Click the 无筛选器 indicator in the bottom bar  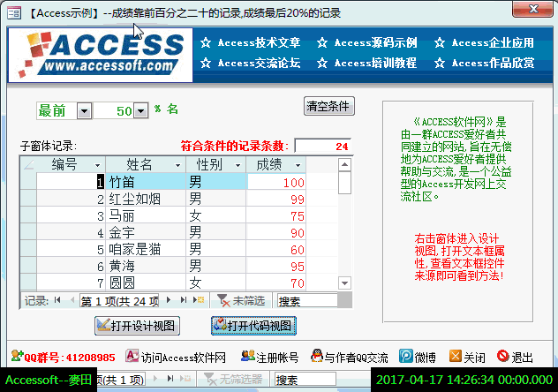(233, 379)
